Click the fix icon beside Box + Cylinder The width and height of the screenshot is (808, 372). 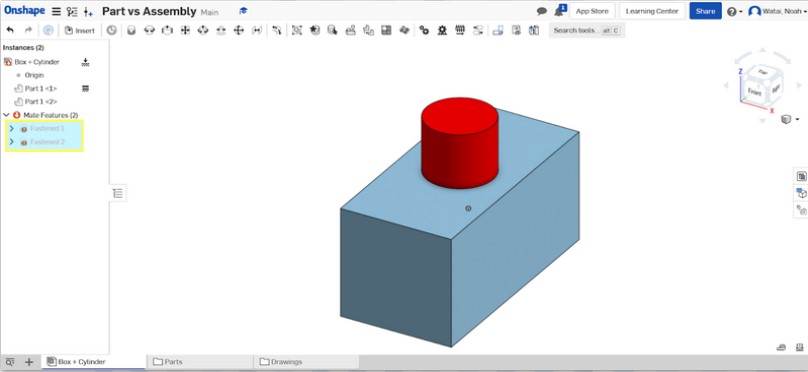tap(86, 62)
